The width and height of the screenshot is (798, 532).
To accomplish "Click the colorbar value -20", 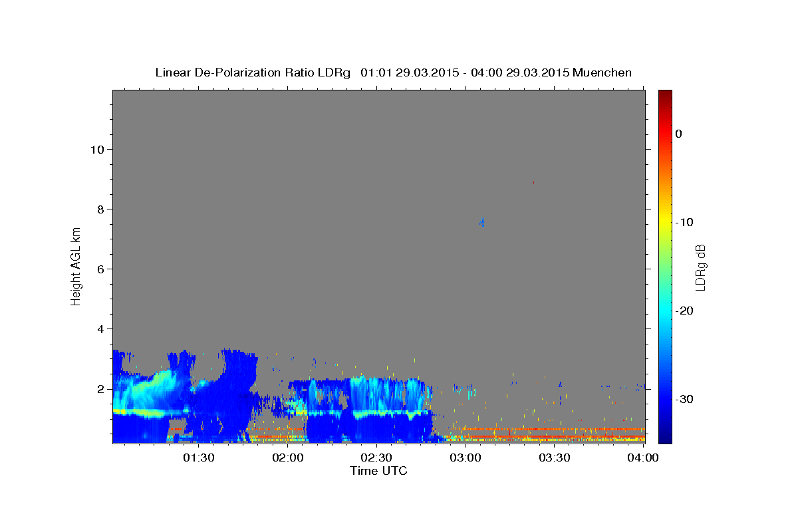I will click(685, 311).
